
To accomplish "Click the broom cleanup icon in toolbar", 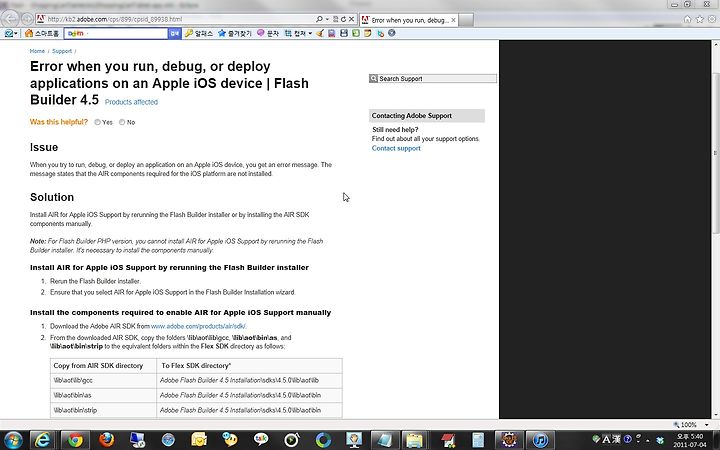I will point(320,34).
